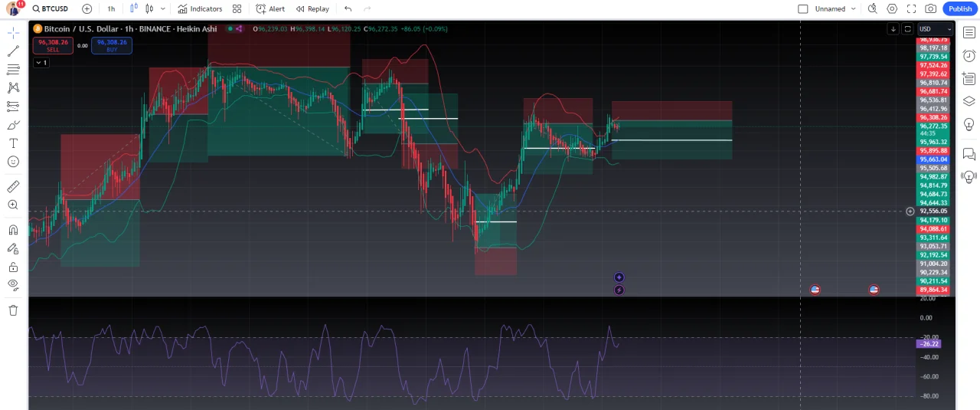Click the undo arrow
The image size is (980, 410).
tap(348, 9)
